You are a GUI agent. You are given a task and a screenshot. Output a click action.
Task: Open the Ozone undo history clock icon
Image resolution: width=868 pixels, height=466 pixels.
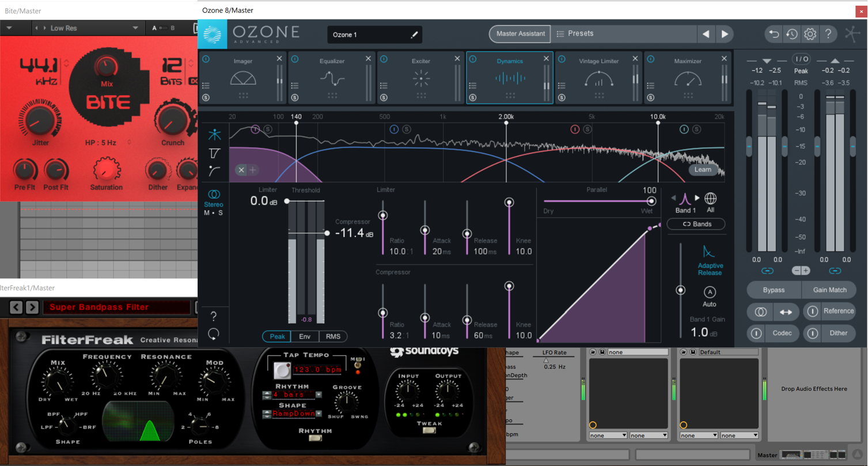pyautogui.click(x=792, y=34)
